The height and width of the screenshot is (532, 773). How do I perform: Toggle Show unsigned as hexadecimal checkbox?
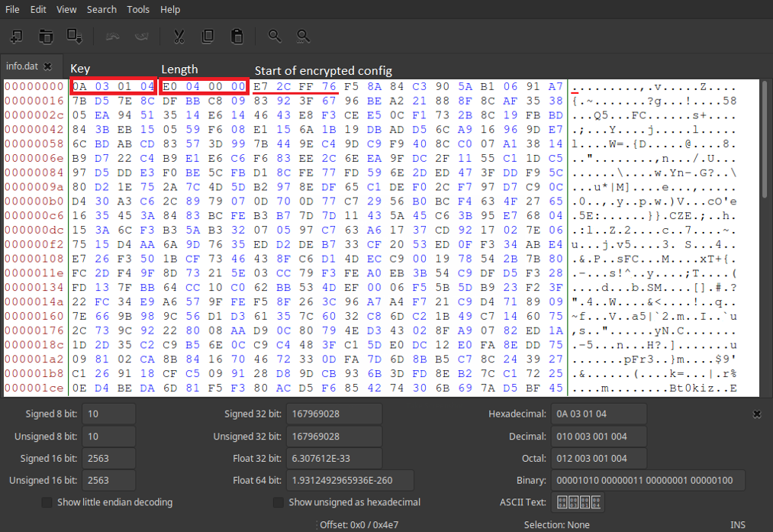(279, 502)
